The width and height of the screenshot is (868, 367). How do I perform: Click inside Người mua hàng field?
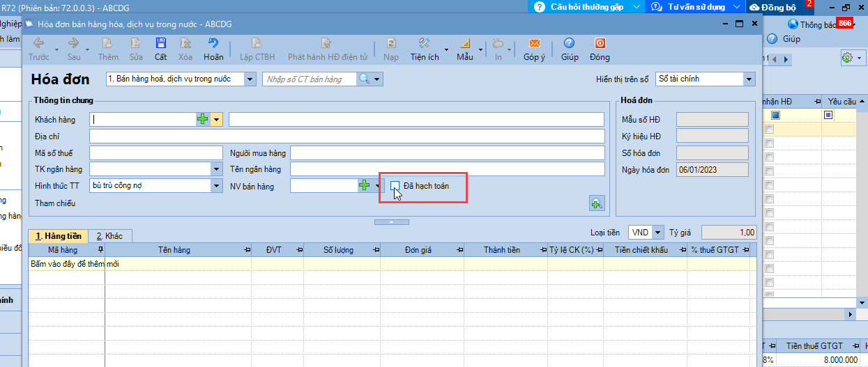tap(447, 153)
